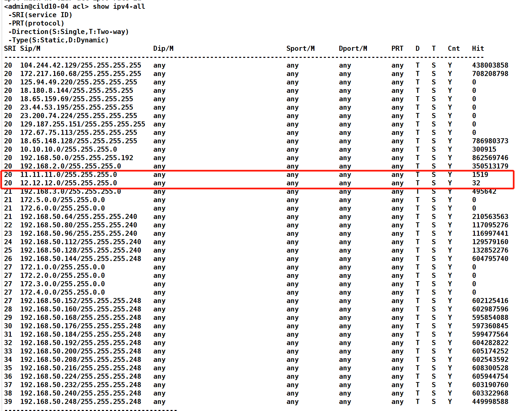
Task: Click the 'Cnt' column header
Action: tap(454, 48)
